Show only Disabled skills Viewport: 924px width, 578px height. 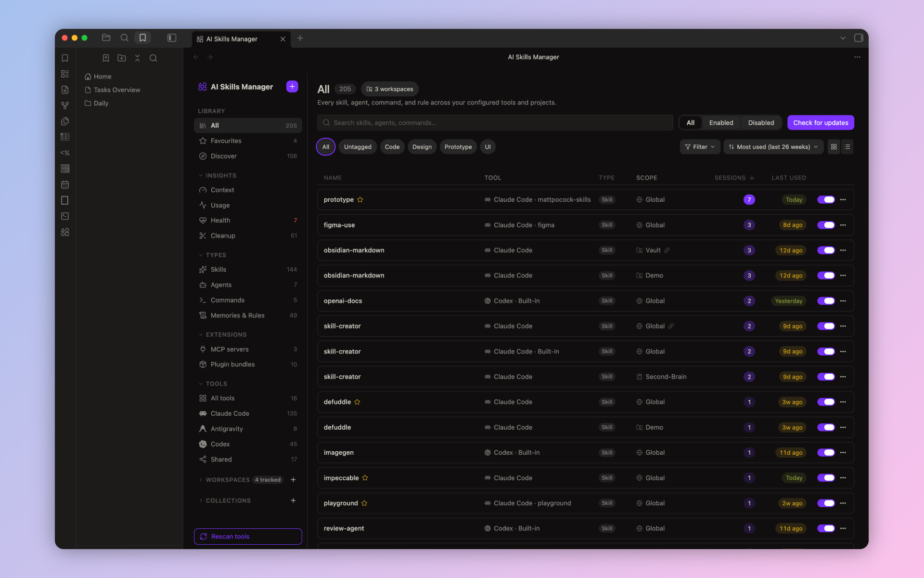pyautogui.click(x=761, y=123)
